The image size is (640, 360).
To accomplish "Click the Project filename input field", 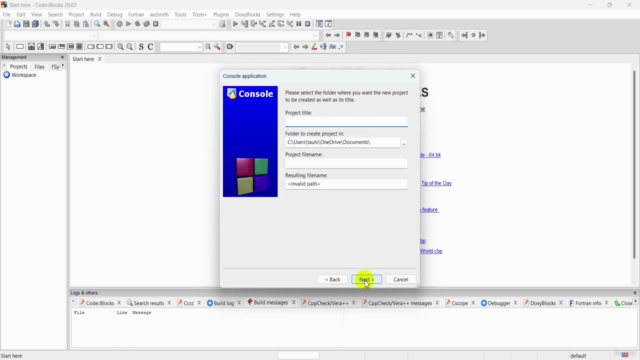I will (x=346, y=163).
